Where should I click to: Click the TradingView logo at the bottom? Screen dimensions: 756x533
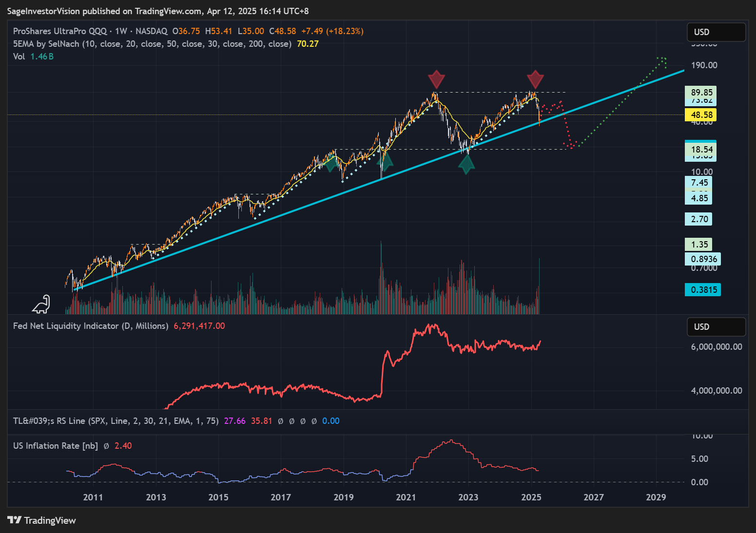[42, 520]
